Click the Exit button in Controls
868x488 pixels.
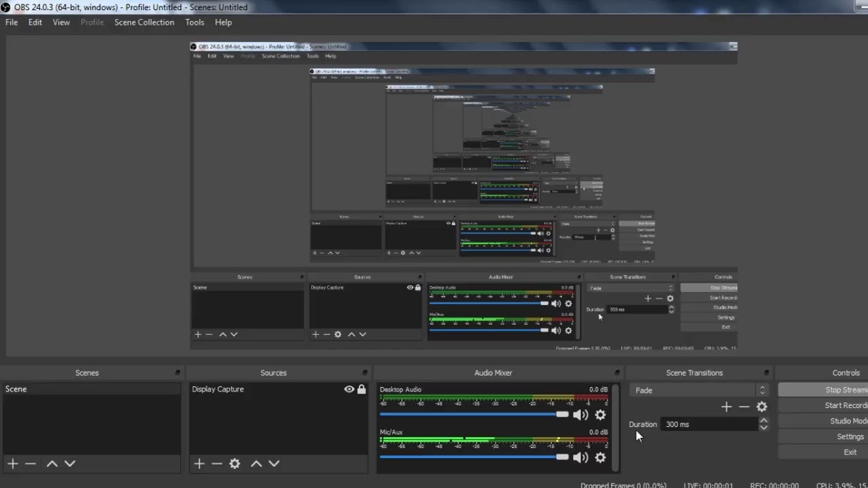(x=823, y=452)
